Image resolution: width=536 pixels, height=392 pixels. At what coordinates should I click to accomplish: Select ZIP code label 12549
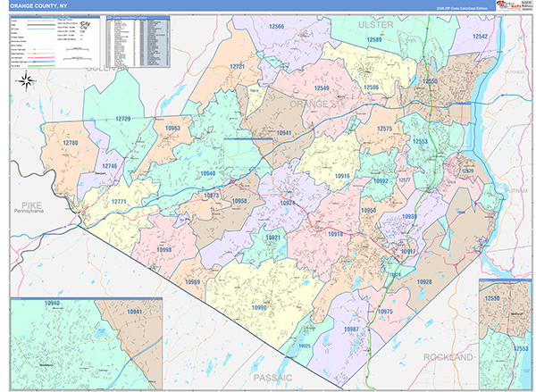322,88
